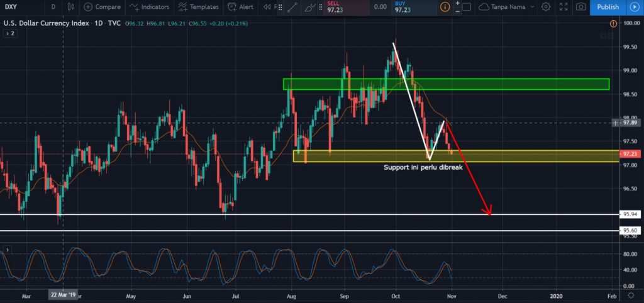Click the 97.89 crosshair price label
The height and width of the screenshot is (303, 644).
point(630,123)
